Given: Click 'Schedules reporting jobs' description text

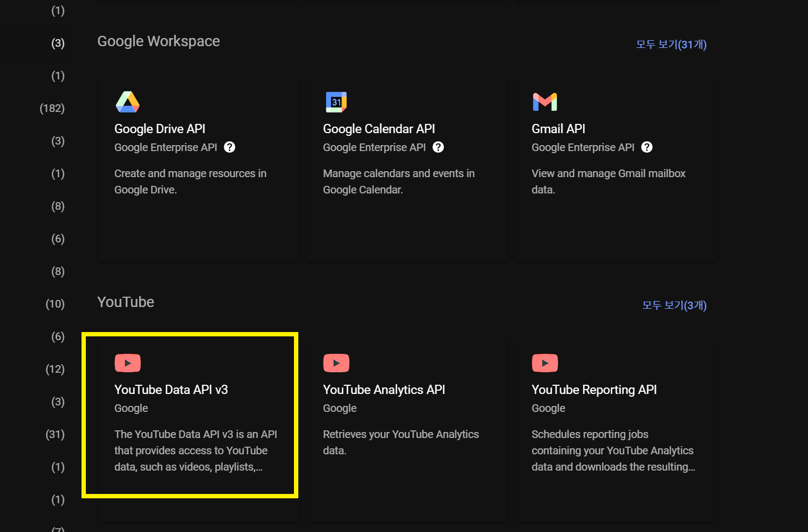Looking at the screenshot, I should pyautogui.click(x=613, y=450).
